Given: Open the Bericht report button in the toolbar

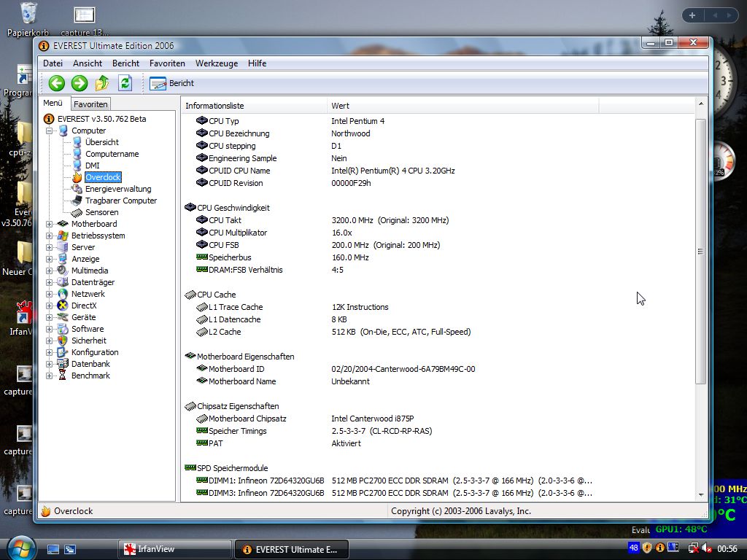Looking at the screenshot, I should point(171,83).
